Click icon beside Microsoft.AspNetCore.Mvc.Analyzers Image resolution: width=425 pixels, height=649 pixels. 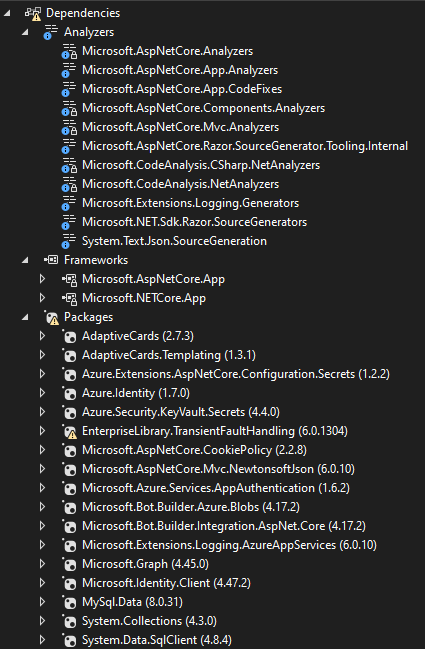coord(69,127)
